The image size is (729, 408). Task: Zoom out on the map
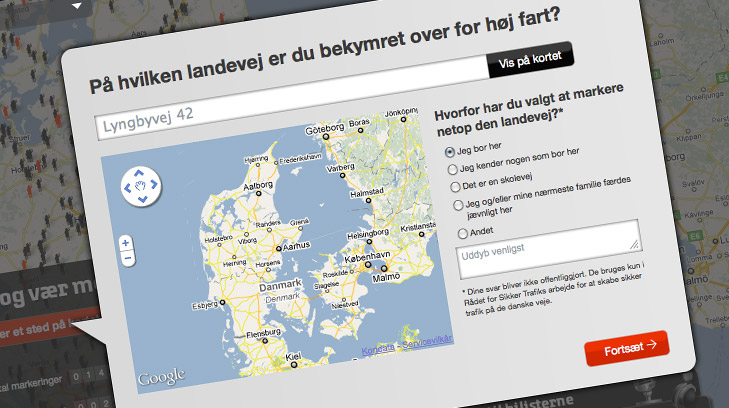[126, 259]
